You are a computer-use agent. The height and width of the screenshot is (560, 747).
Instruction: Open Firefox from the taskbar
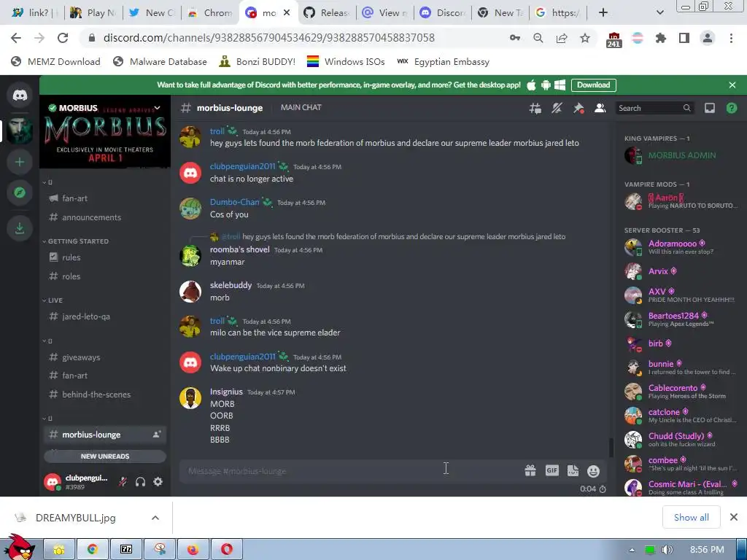click(193, 550)
